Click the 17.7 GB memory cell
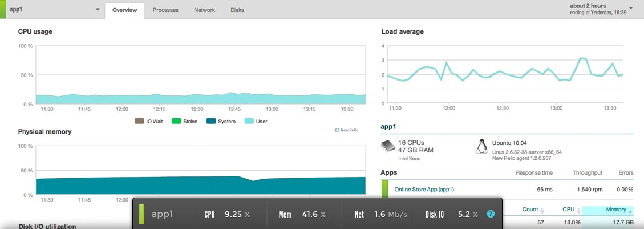The height and width of the screenshot is (229, 644). click(623, 223)
